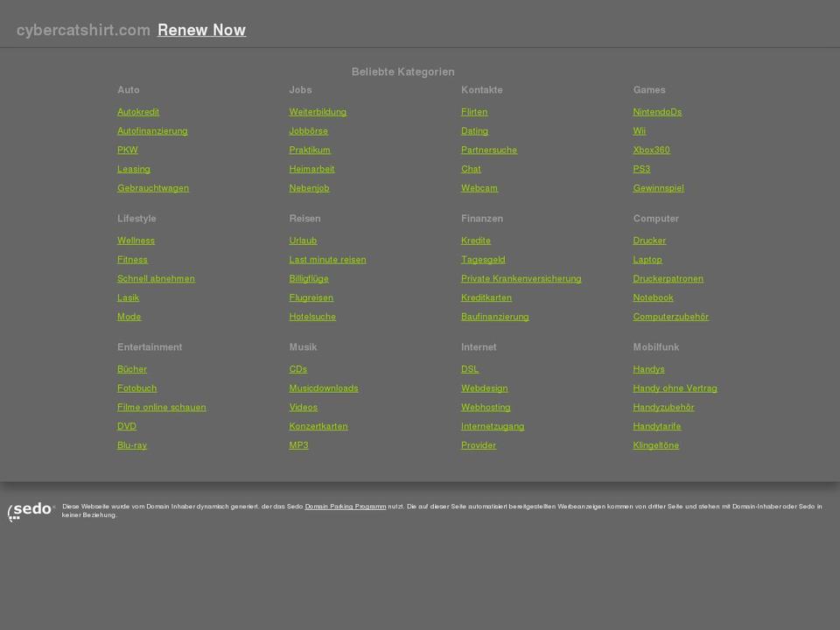840x630 pixels.
Task: Go to Gebrauchtwagen link
Action: (x=152, y=188)
